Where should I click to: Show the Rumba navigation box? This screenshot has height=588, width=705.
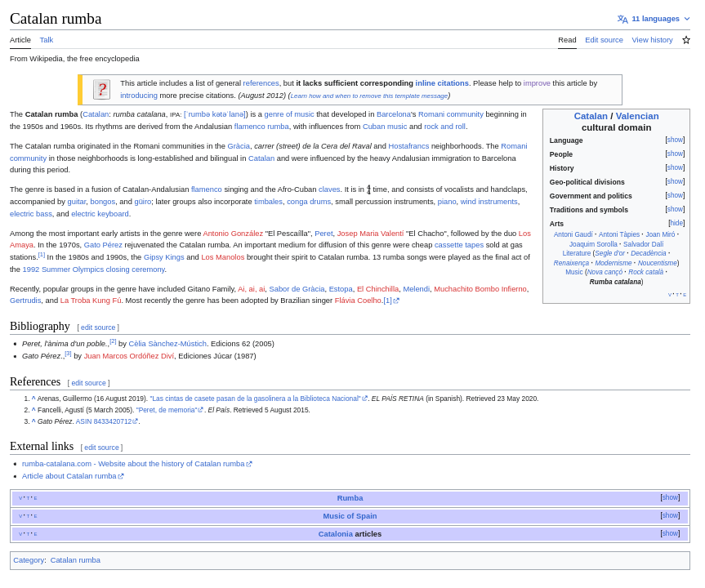click(670, 497)
